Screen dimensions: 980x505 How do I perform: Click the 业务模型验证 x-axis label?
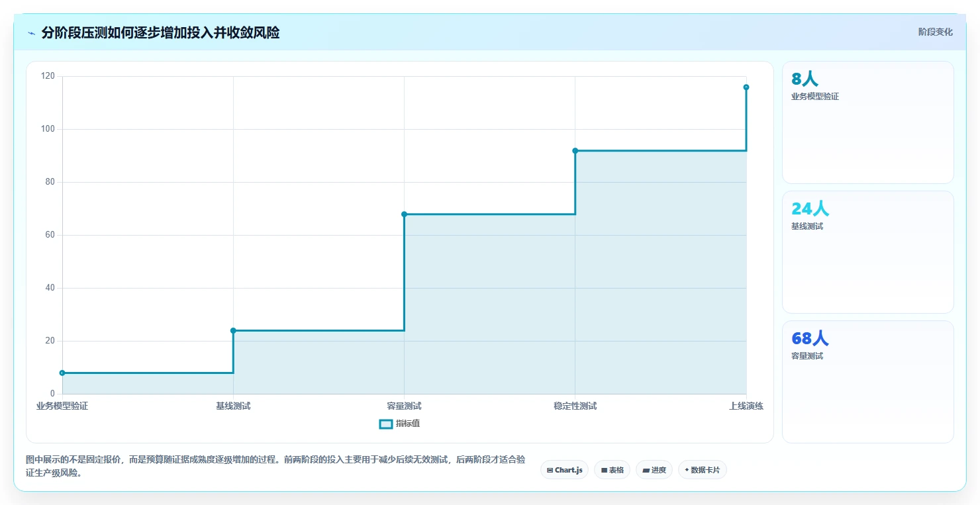click(x=62, y=406)
